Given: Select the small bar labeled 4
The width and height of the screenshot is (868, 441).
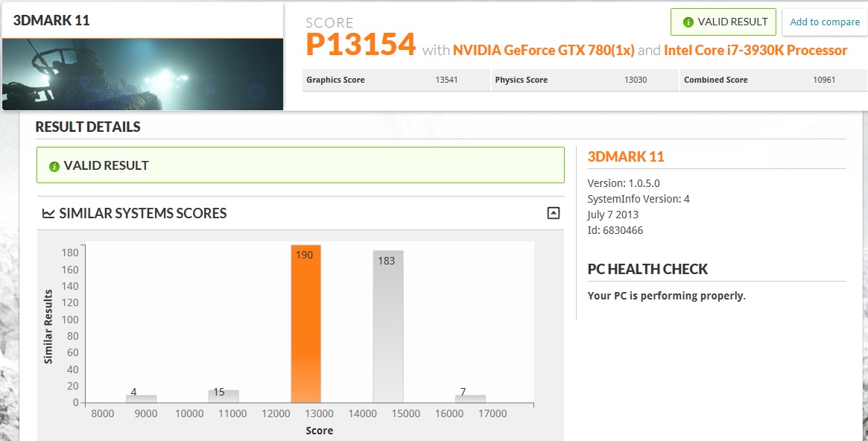Looking at the screenshot, I should click(x=141, y=399).
